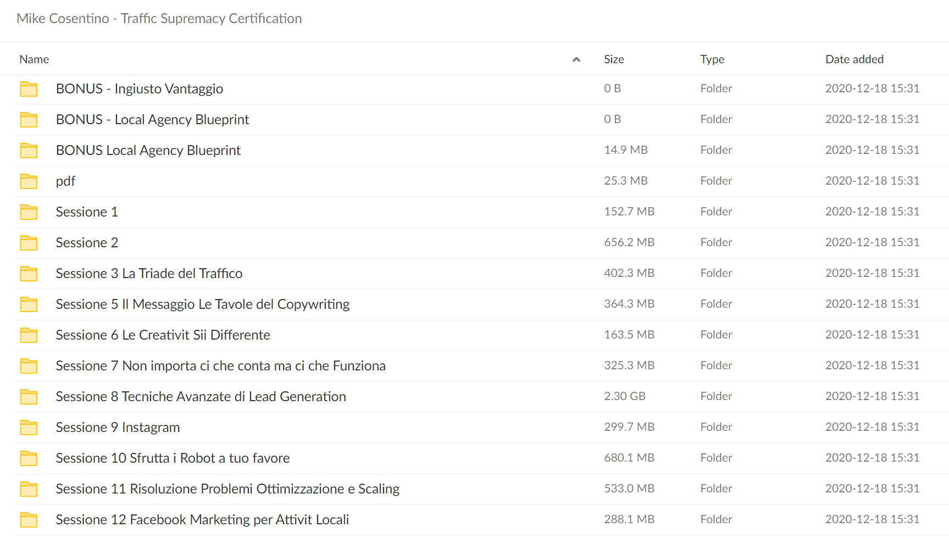Click the 288.1 MB size value
Screen dimensions: 949x560
pos(629,519)
